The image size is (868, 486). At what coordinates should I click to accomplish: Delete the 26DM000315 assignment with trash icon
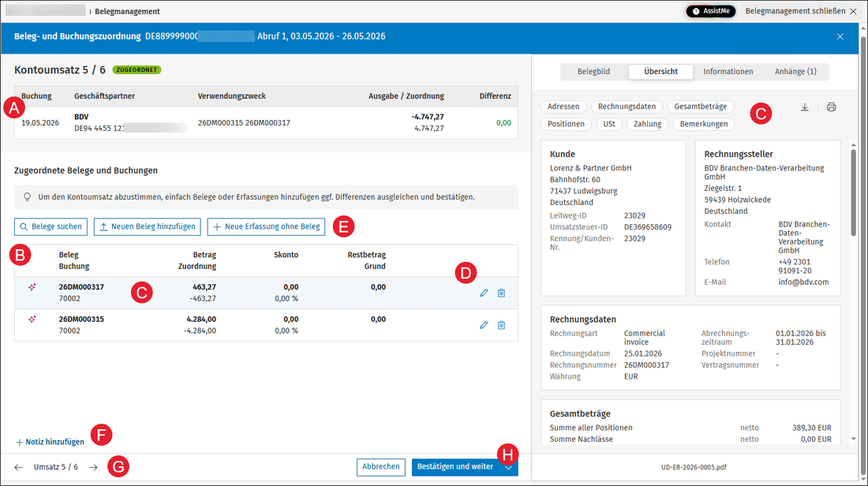coord(501,325)
